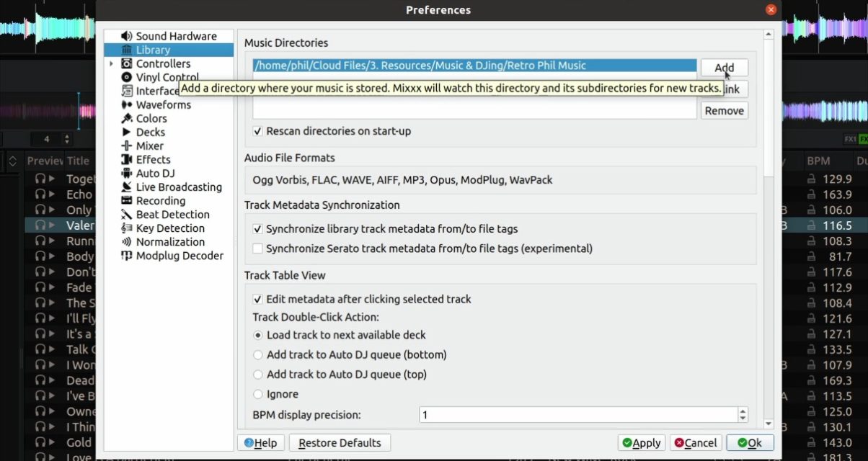Screen dimensions: 868x461
Task: Open the Colors preferences section
Action: [x=152, y=118]
